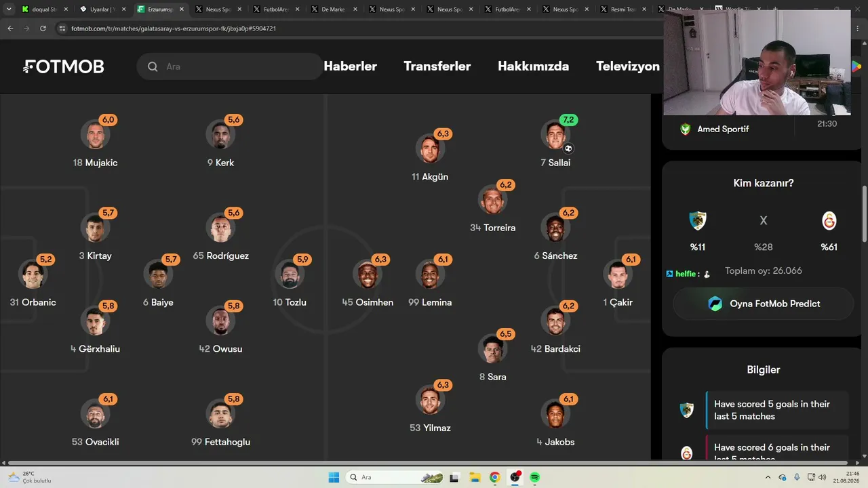868x488 pixels.
Task: Open goalkeeper Çakir's avatar
Action: pos(618,274)
